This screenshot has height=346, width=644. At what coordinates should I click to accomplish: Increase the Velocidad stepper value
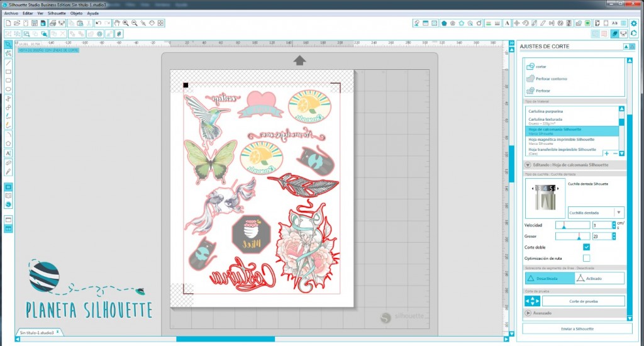click(614, 223)
